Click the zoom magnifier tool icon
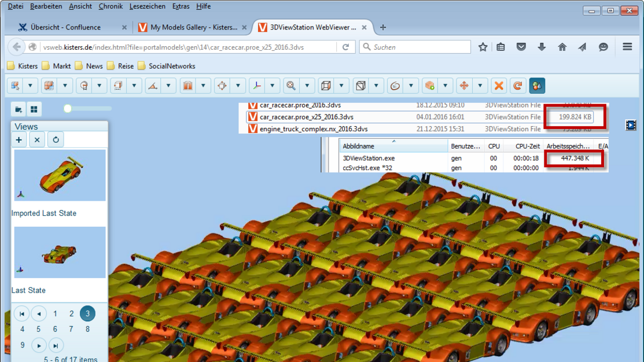 pyautogui.click(x=291, y=86)
